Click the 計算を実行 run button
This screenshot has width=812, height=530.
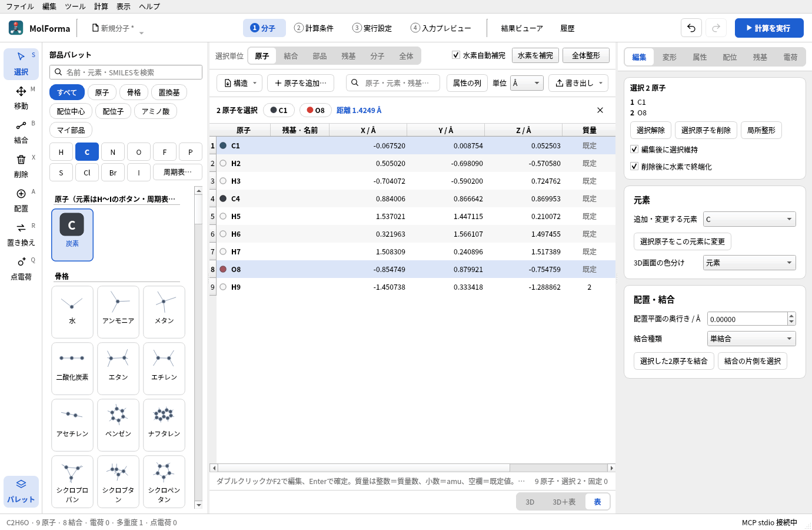tap(769, 28)
